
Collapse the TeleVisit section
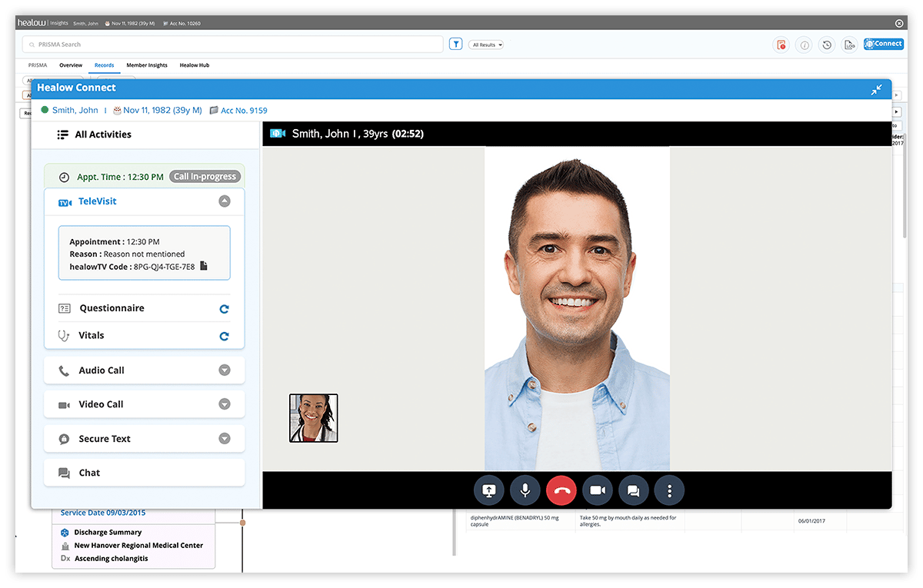point(224,201)
